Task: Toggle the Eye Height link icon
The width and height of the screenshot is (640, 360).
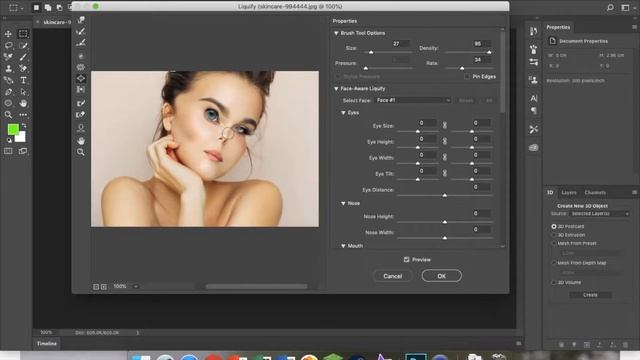Action: tap(445, 141)
